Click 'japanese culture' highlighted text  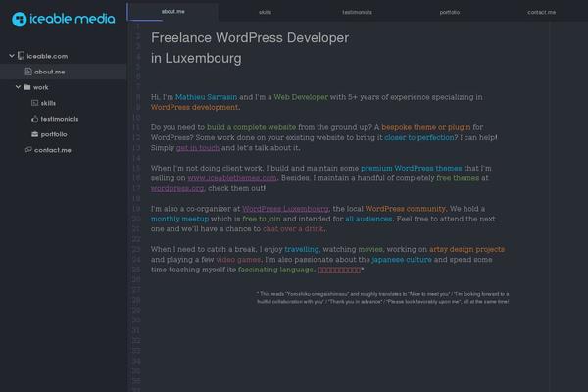(402, 260)
